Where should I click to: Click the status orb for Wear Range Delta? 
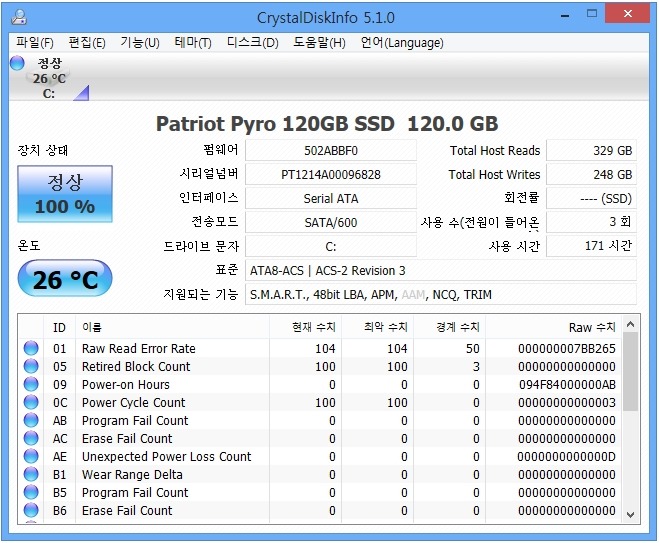tap(31, 474)
